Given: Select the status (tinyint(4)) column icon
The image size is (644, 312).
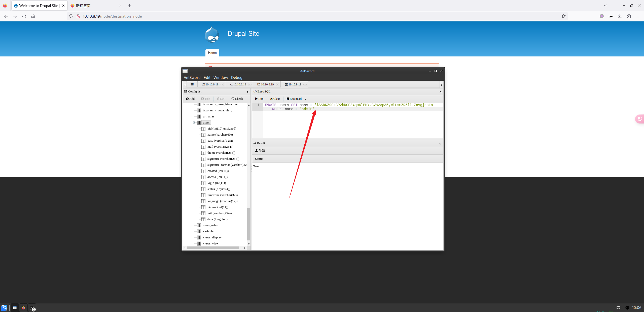Looking at the screenshot, I should (x=203, y=189).
